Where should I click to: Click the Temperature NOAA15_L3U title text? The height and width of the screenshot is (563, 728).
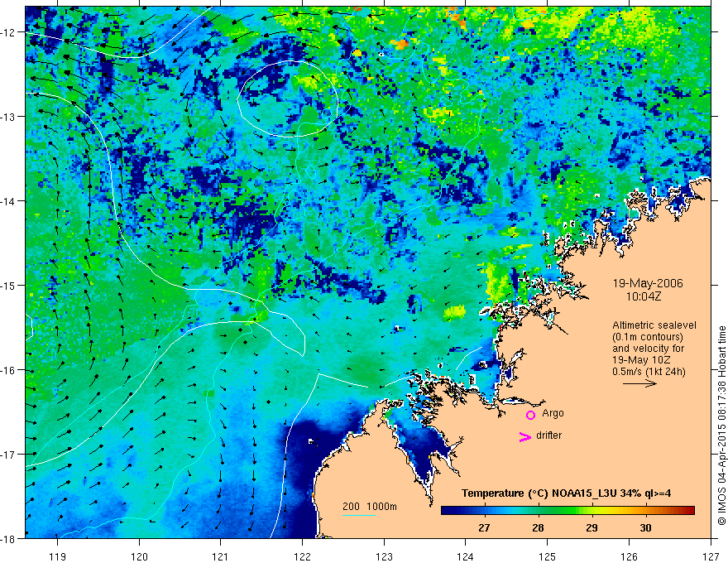566,493
